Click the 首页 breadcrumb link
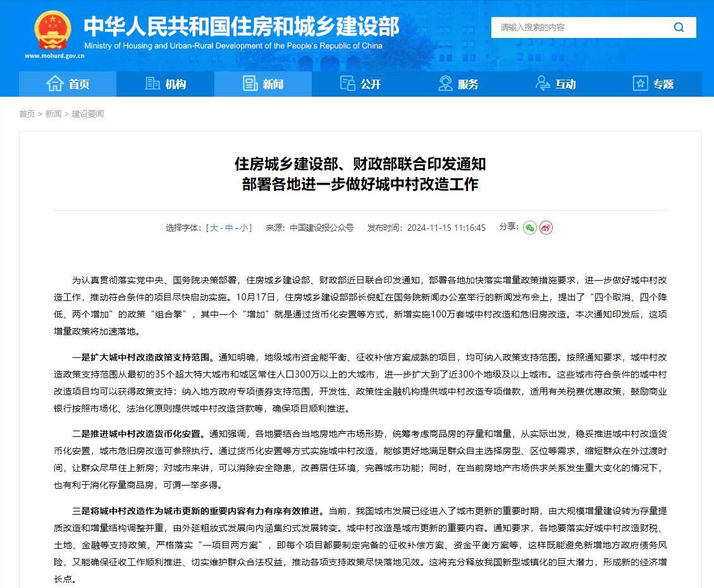The height and width of the screenshot is (588, 714). [x=27, y=114]
